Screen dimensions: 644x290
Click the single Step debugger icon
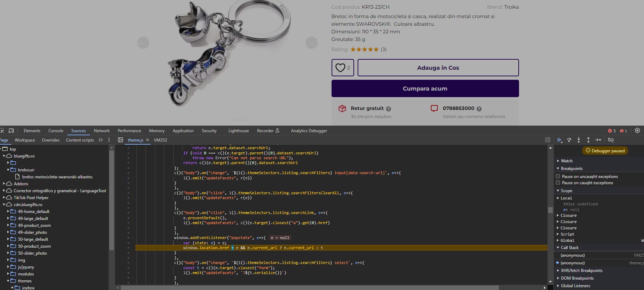pyautogui.click(x=598, y=140)
